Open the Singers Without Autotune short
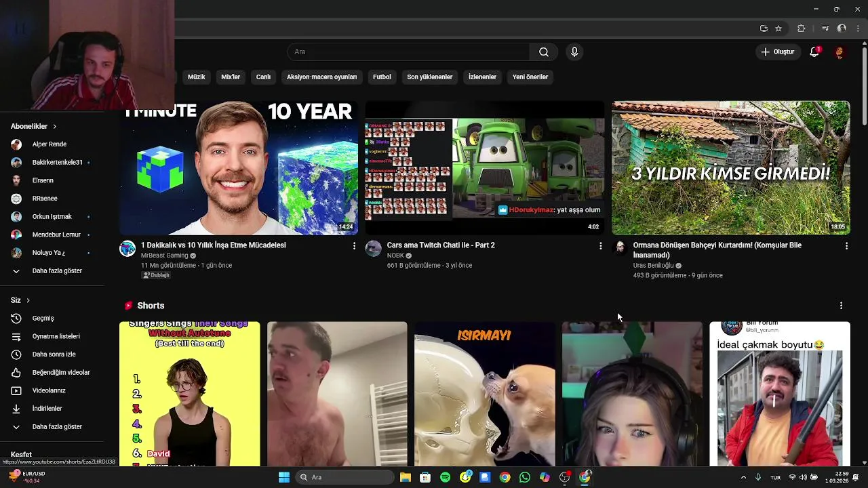 pos(190,394)
